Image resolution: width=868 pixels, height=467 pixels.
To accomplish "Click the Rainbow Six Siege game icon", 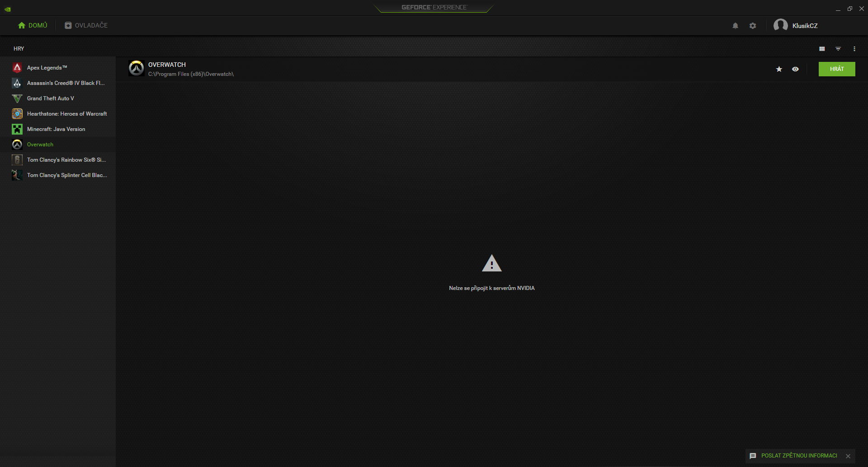I will click(x=17, y=160).
